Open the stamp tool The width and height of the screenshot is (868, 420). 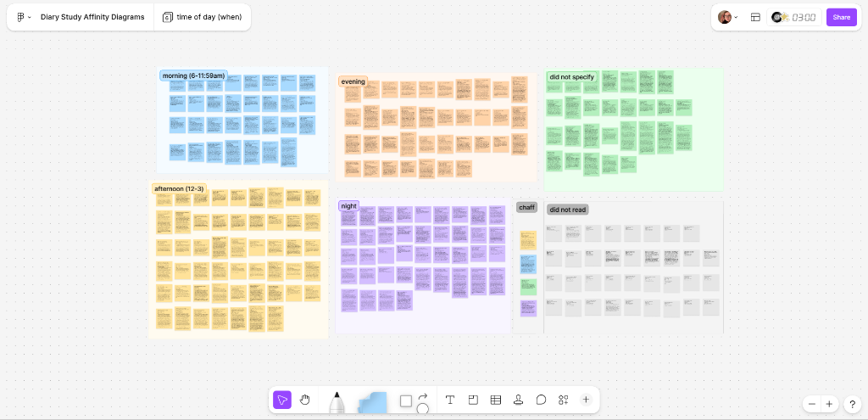tap(518, 400)
